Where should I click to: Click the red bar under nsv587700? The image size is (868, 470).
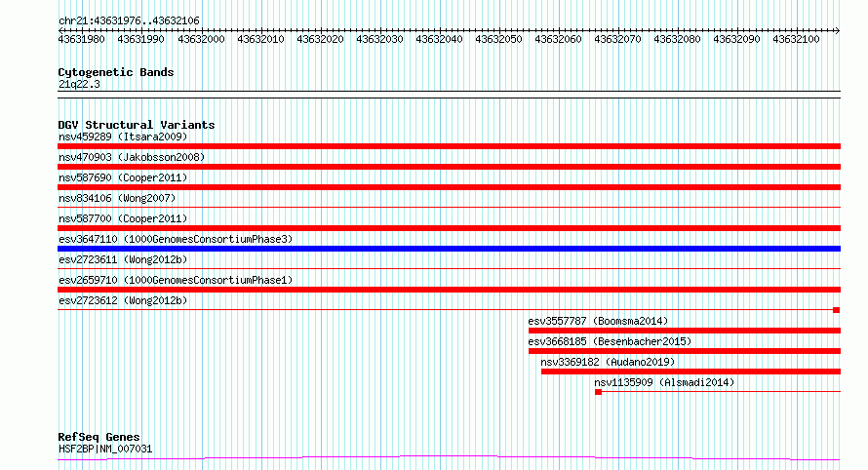[x=449, y=228]
